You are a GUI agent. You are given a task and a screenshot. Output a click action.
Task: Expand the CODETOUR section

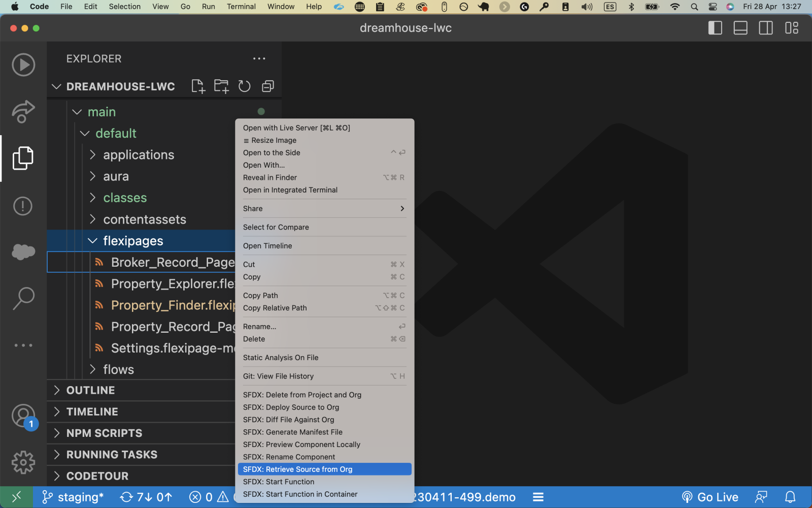point(56,476)
